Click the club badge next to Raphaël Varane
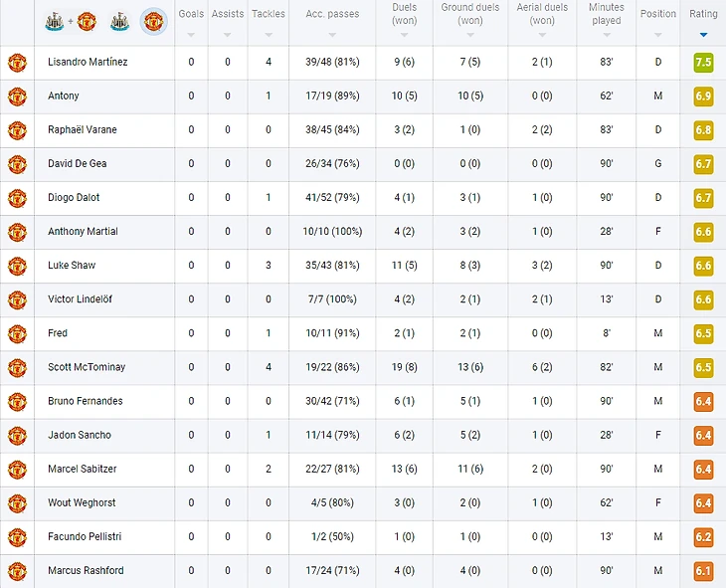 (x=17, y=130)
